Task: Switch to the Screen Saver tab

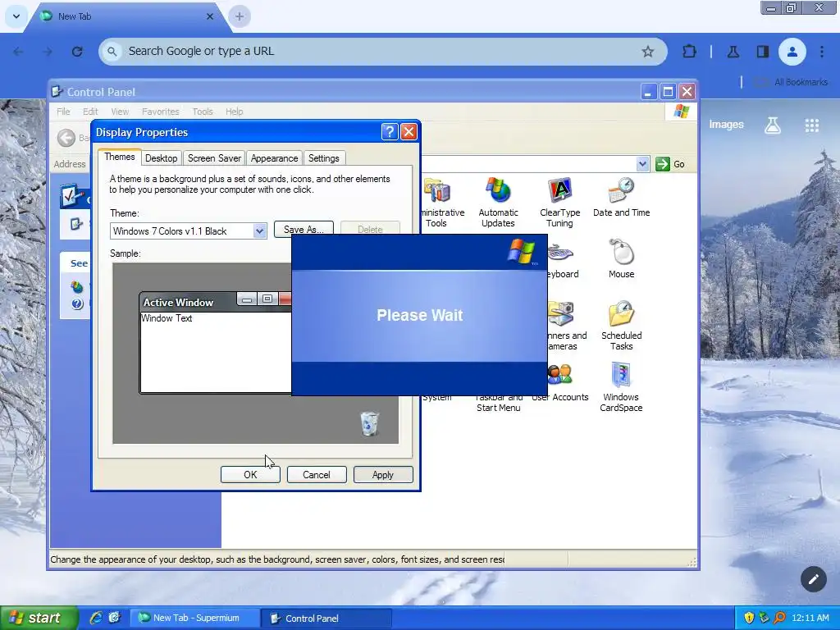Action: 214,158
